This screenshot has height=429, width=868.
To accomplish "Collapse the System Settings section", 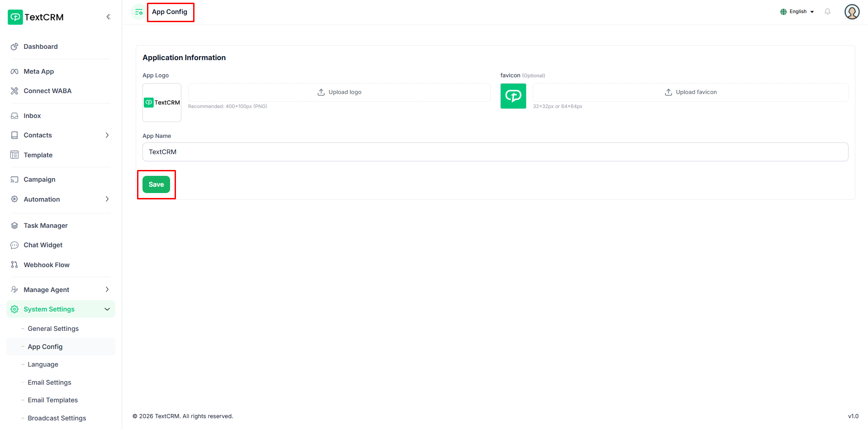I will (x=107, y=309).
